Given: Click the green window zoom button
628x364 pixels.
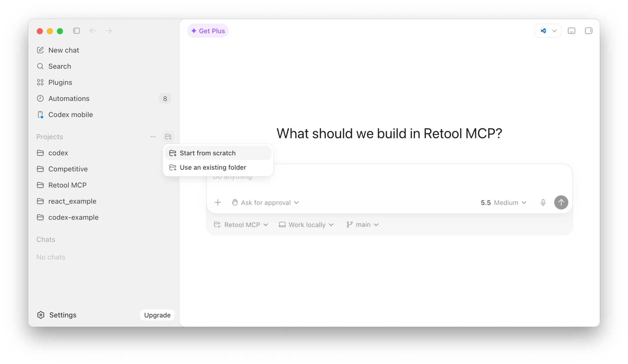Looking at the screenshot, I should pos(60,31).
